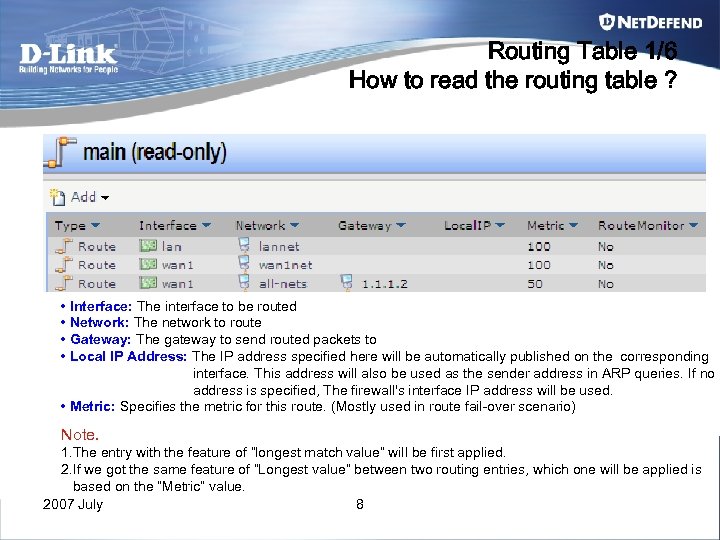Click RouteMonitor No in the all-nets row
The image size is (720, 540).
606,284
